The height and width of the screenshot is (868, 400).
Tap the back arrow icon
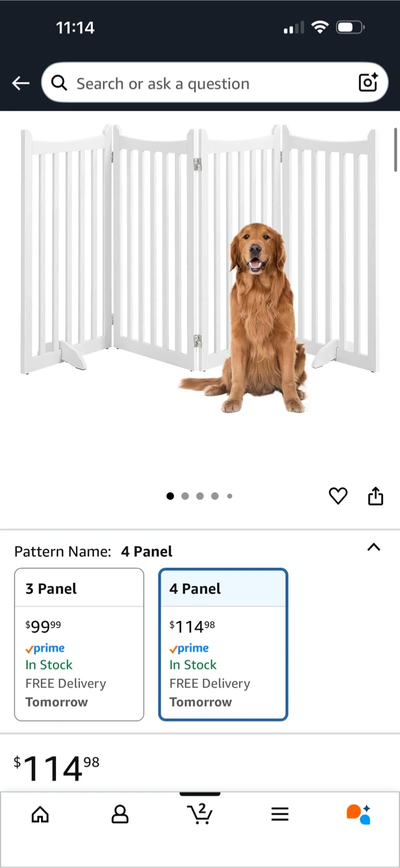pos(20,83)
